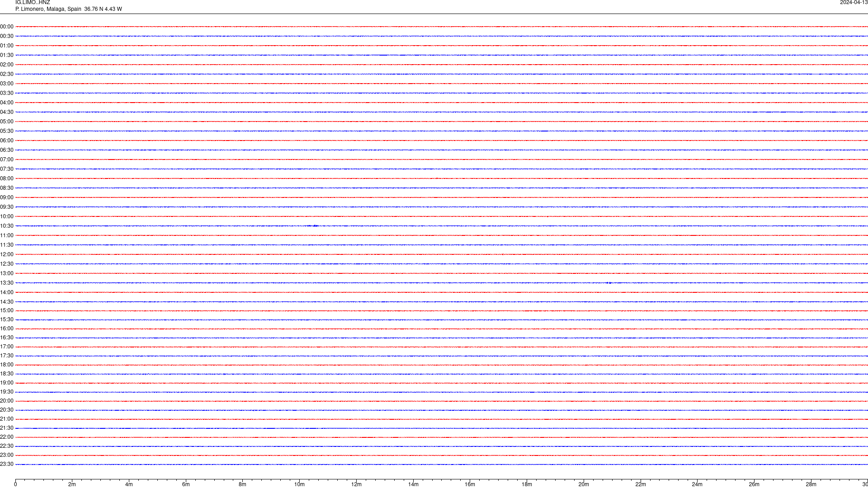Click the station location text P. Limonero, Malaga, Spain
The width and height of the screenshot is (868, 488).
tap(48, 9)
